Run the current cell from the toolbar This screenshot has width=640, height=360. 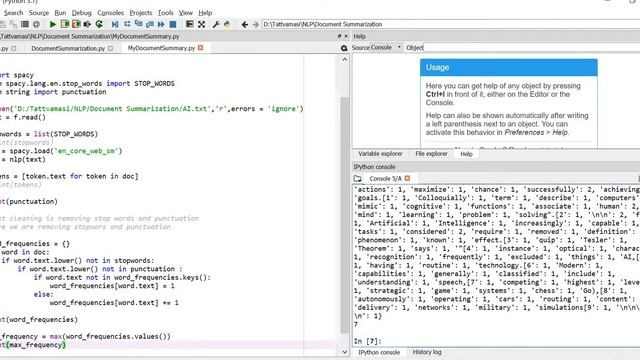(64, 24)
